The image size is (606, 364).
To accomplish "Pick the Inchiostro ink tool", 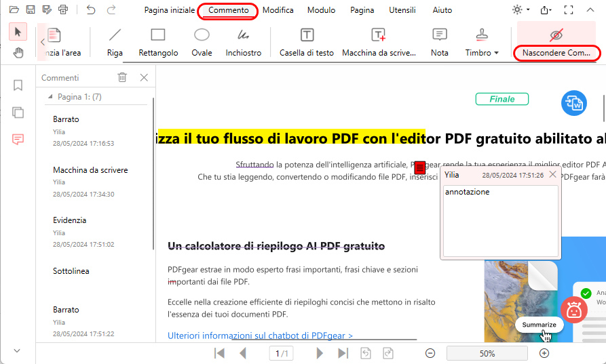I will click(x=244, y=43).
